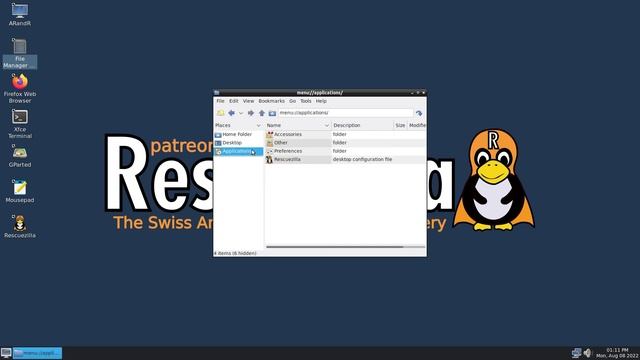Click the home folder toolbar icon
The image size is (640, 360).
point(272,113)
